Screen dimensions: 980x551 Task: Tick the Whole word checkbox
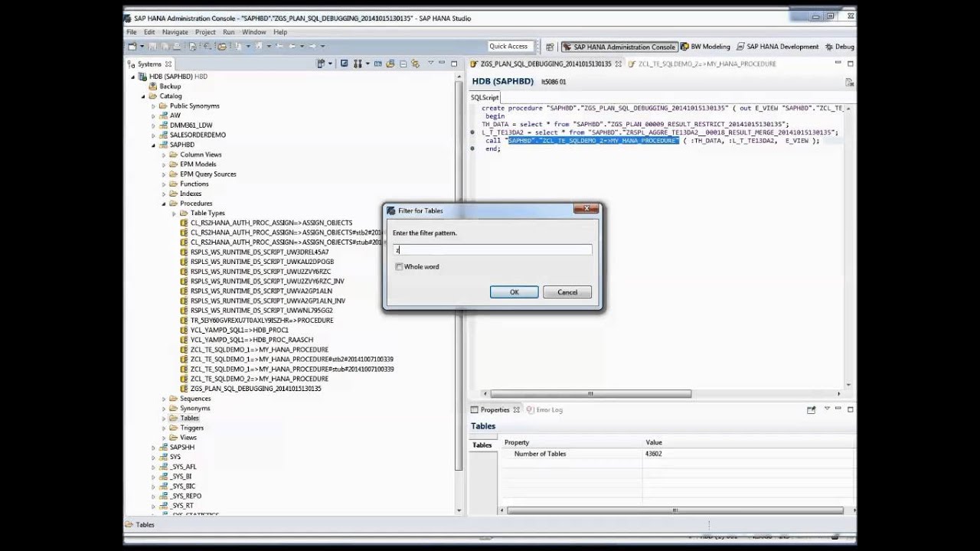coord(399,267)
